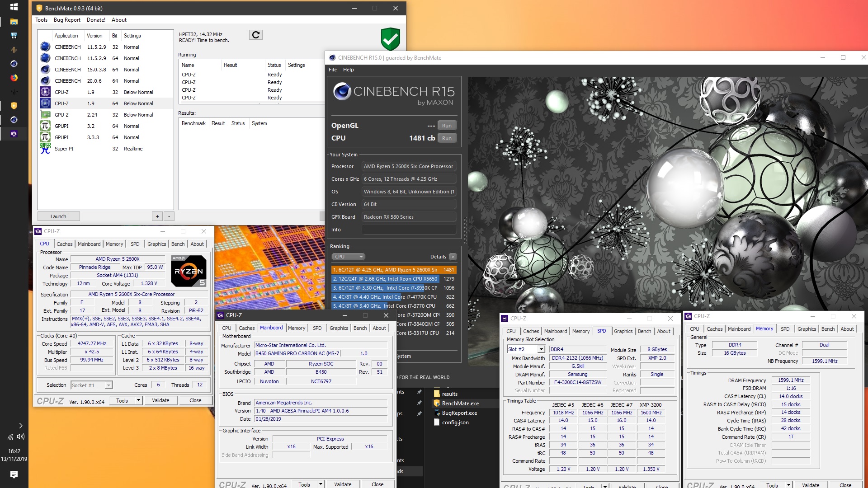
Task: Open Tools dropdown arrow in CPU-Z SPD window
Action: point(605,486)
